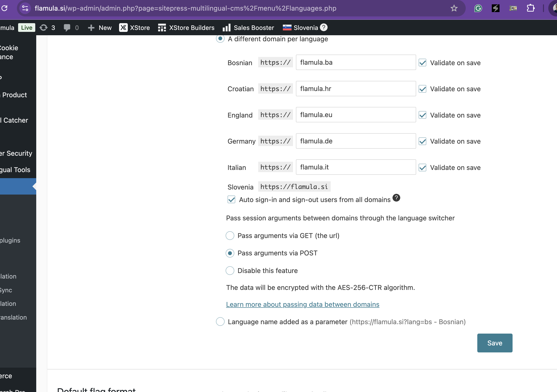Click help icon beside auto sign-in option

396,198
